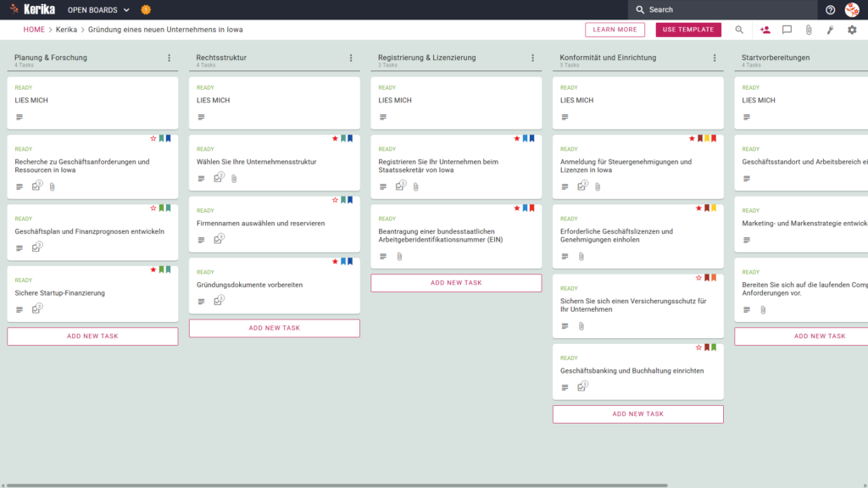The image size is (868, 488).
Task: Open Konformität und Einrichtung column menu
Action: tap(714, 58)
